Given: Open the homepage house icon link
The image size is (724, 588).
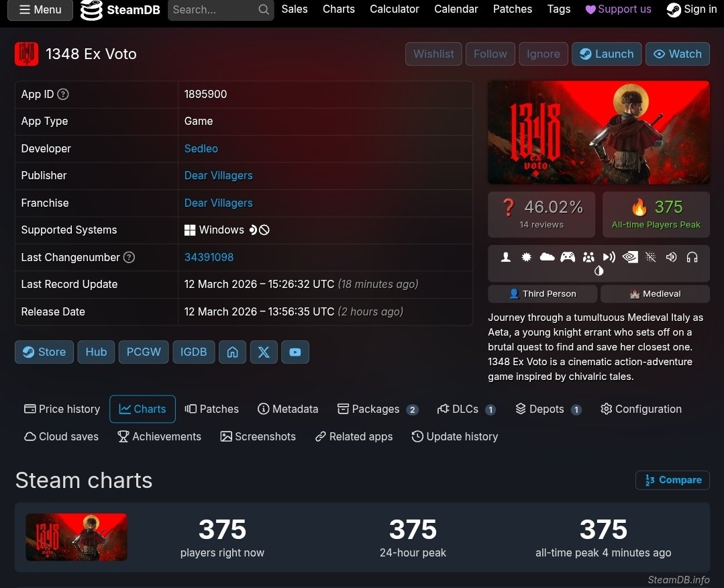Looking at the screenshot, I should coord(232,352).
